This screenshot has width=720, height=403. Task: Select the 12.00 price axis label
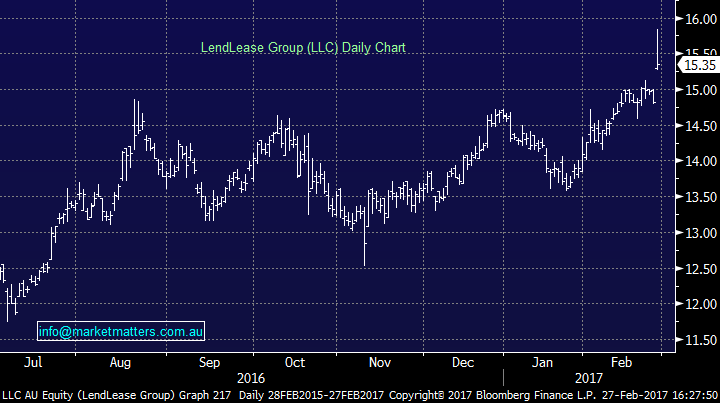coord(701,304)
